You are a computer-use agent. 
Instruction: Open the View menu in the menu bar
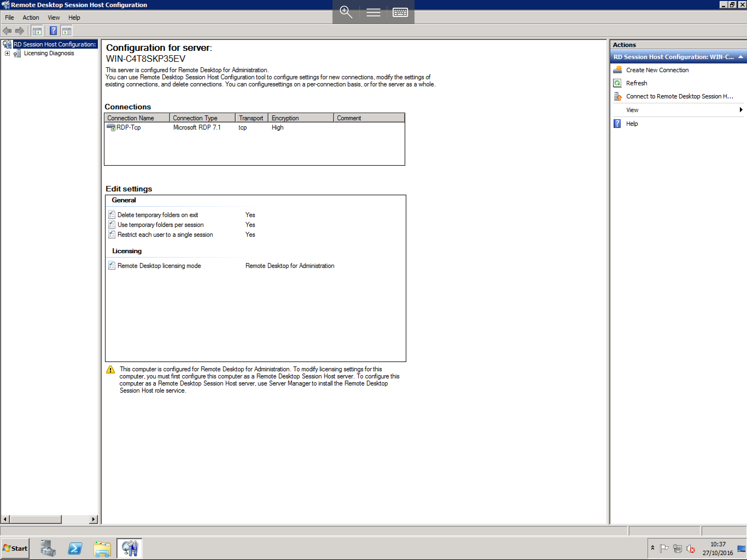[53, 17]
